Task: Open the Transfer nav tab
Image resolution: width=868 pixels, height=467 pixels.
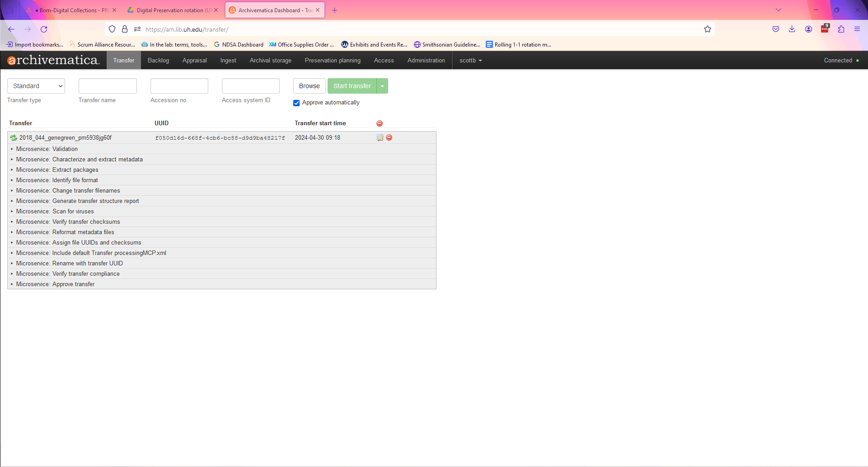Action: 124,60
